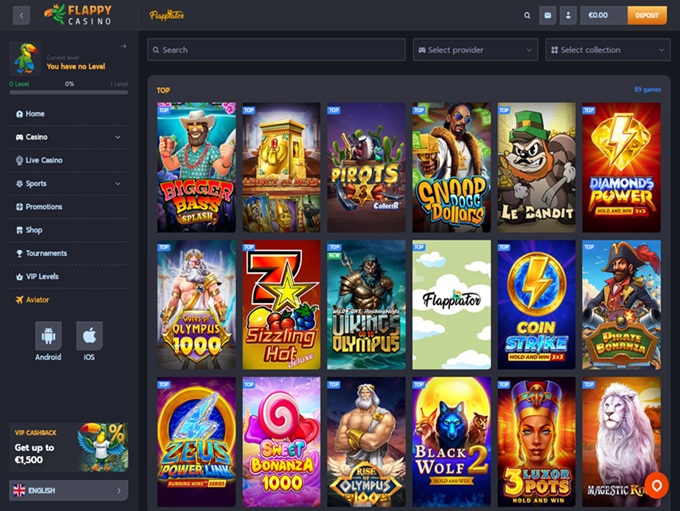Open the messages envelope icon
The width and height of the screenshot is (680, 511).
(547, 15)
